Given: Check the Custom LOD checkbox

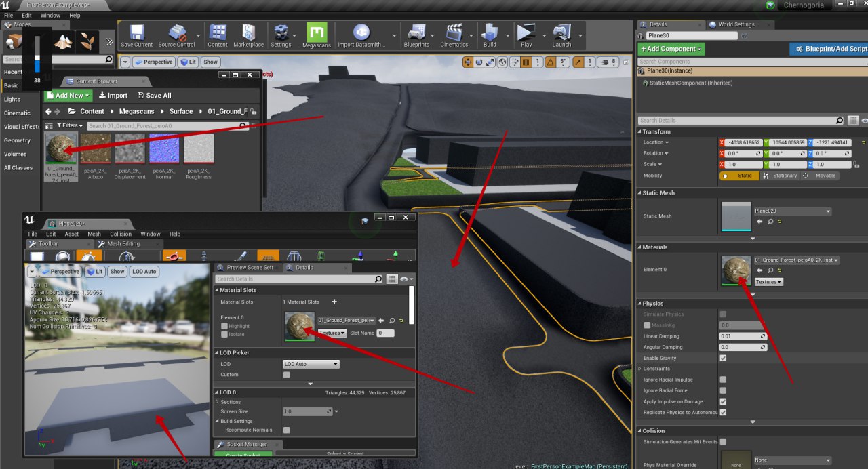Looking at the screenshot, I should [286, 375].
